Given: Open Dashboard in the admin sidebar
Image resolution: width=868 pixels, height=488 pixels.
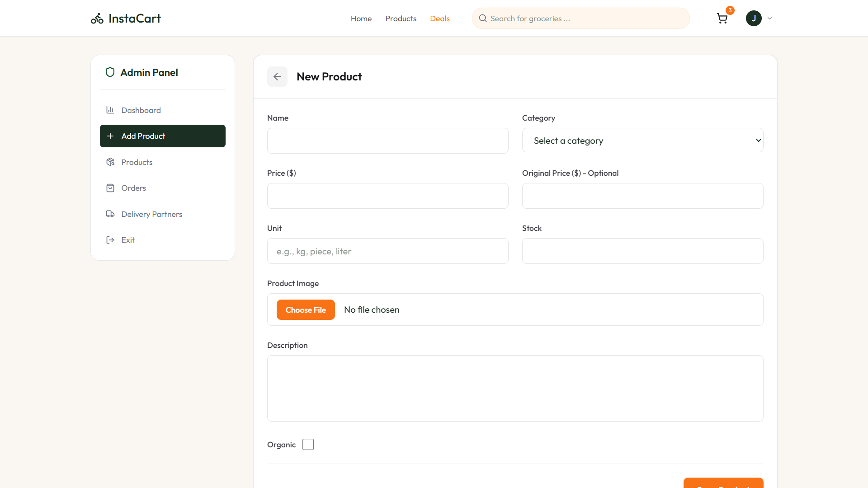Looking at the screenshot, I should (163, 110).
